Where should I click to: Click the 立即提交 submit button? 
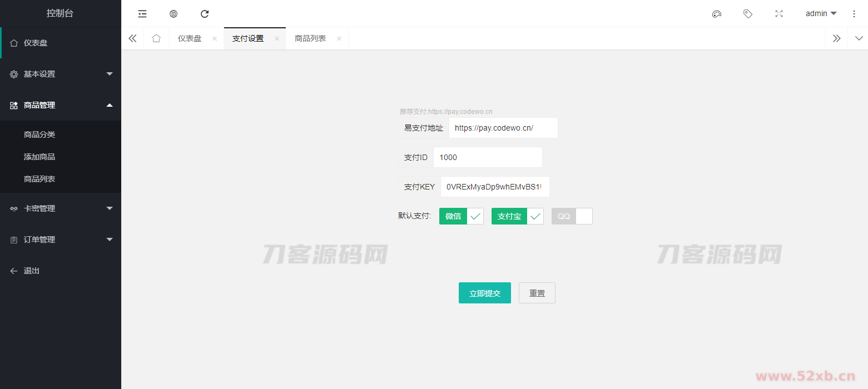(x=484, y=293)
